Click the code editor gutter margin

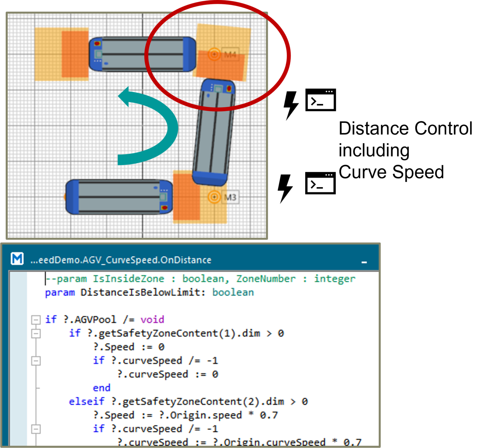[19, 350]
